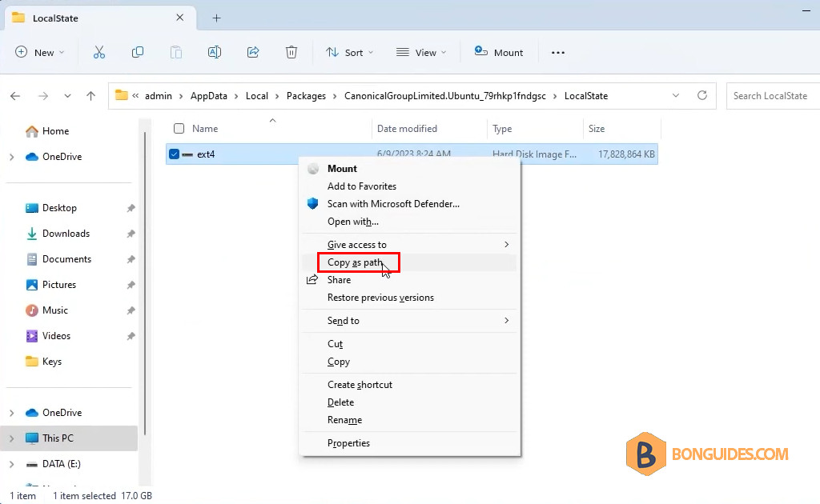Screen dimensions: 820x504
Task: Sort by Size column header
Action: coord(621,129)
